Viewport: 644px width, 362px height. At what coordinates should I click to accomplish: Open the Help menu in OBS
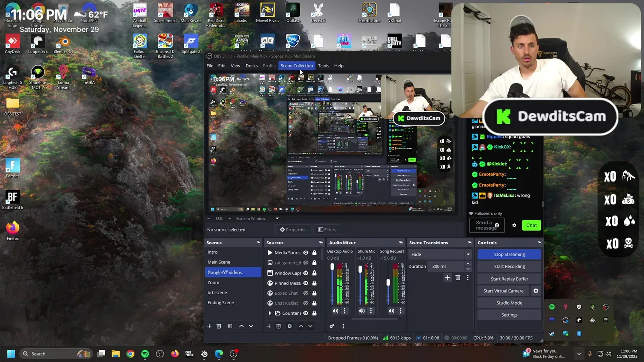coord(339,66)
